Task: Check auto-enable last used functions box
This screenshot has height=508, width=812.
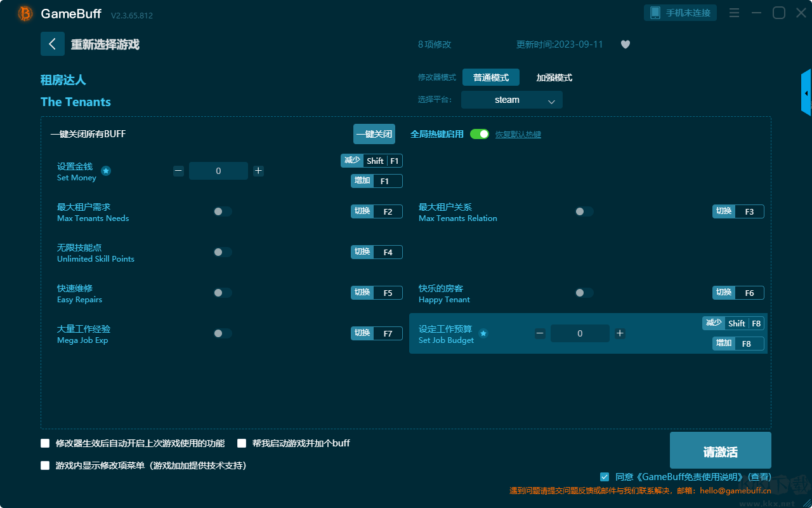Action: pyautogui.click(x=45, y=443)
